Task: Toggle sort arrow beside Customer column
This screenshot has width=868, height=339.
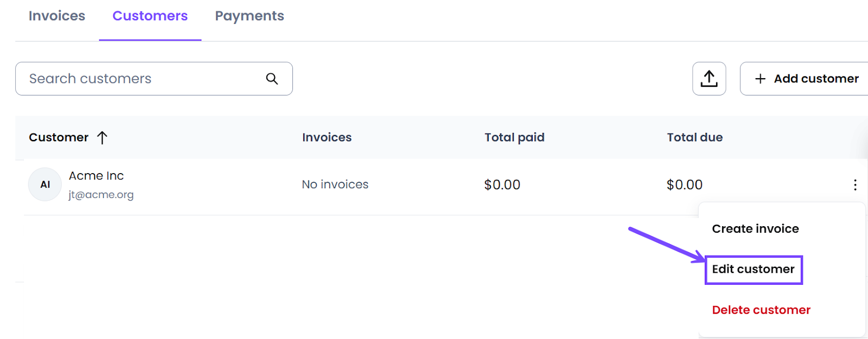Action: tap(102, 137)
